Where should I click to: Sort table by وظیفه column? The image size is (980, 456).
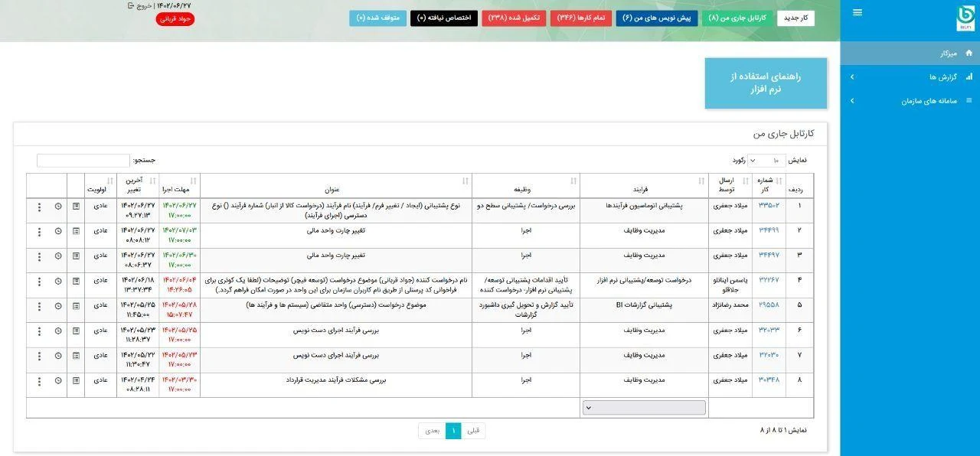(526, 185)
